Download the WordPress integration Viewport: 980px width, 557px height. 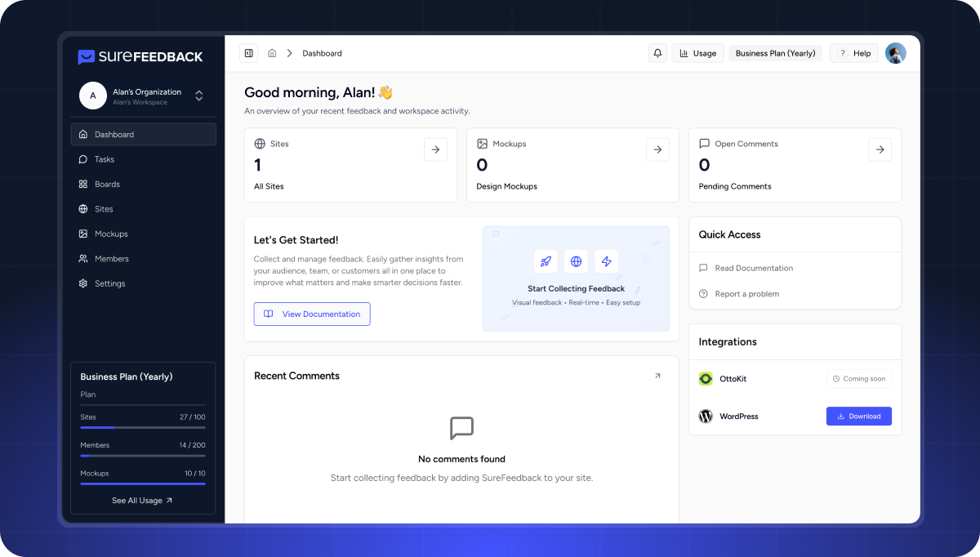tap(858, 417)
